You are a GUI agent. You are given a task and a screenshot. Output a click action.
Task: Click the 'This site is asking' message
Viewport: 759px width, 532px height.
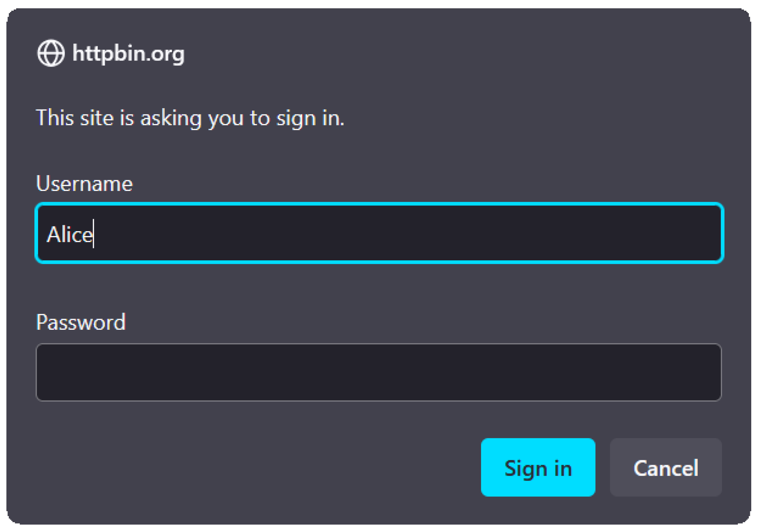(190, 118)
